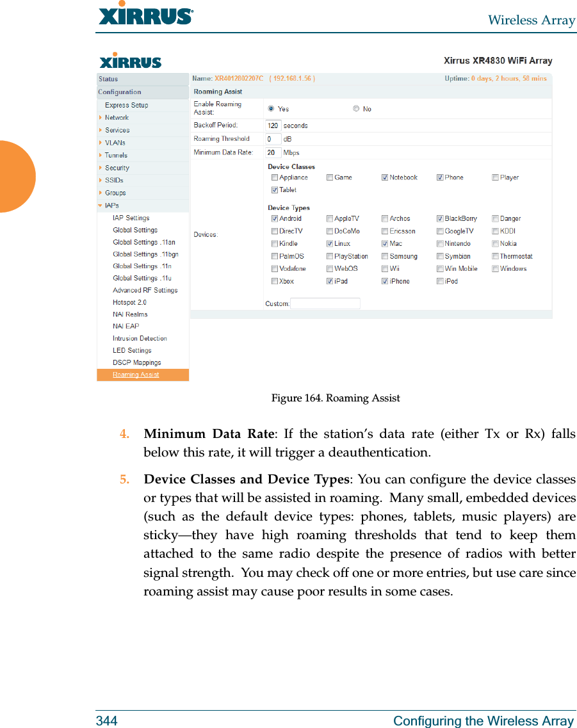
Task: Check the Win Mobile device type
Action: coord(440,269)
